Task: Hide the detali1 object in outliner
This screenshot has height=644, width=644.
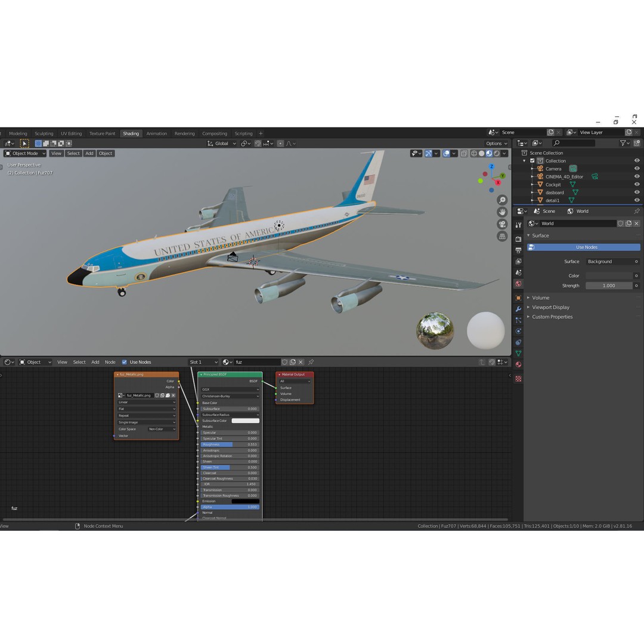Action: point(637,200)
